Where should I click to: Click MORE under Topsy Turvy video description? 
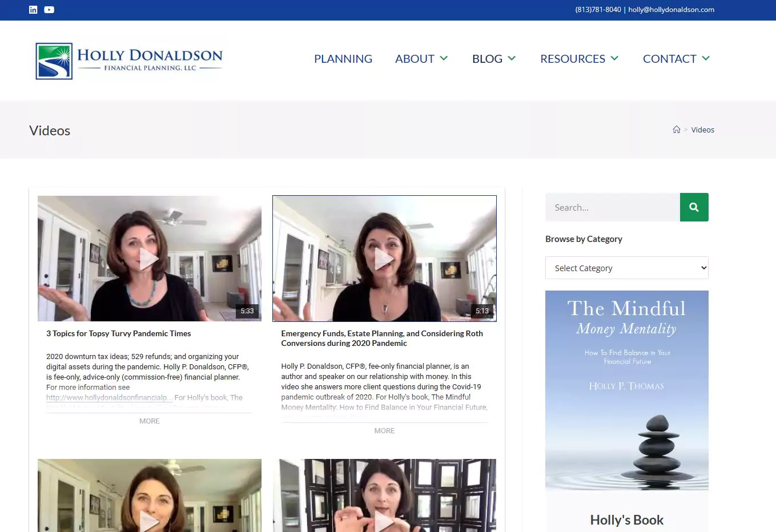pos(150,421)
